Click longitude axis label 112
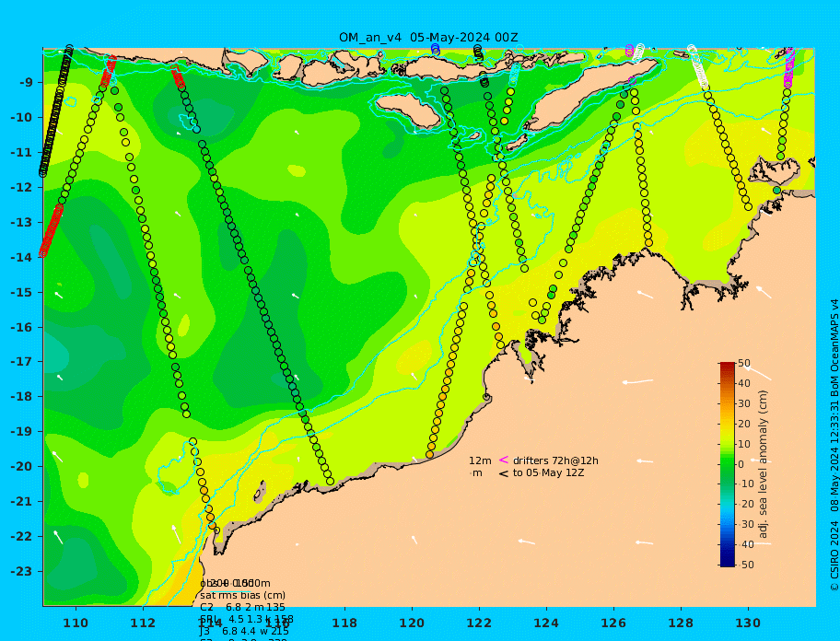 point(143,623)
